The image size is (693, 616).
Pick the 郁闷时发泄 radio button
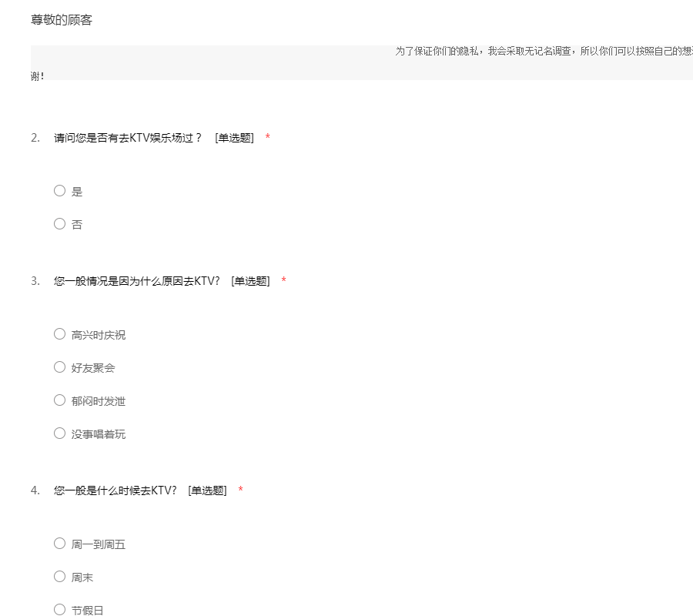click(59, 400)
